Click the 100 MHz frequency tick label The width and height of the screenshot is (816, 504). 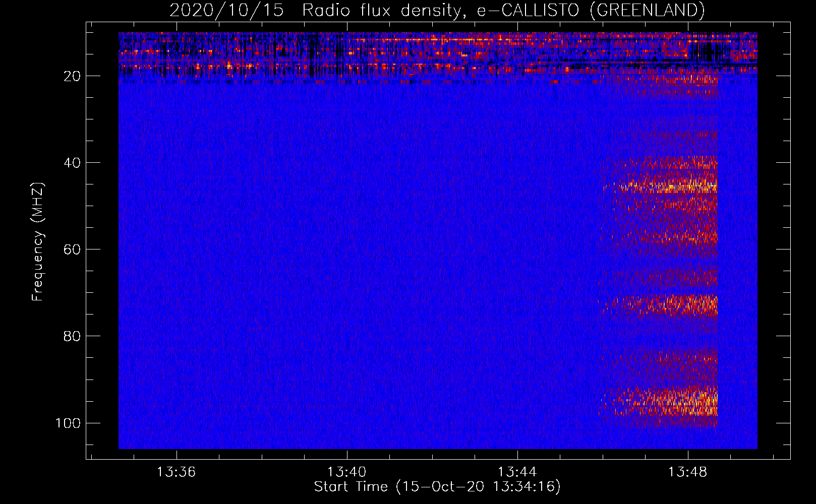coord(68,423)
